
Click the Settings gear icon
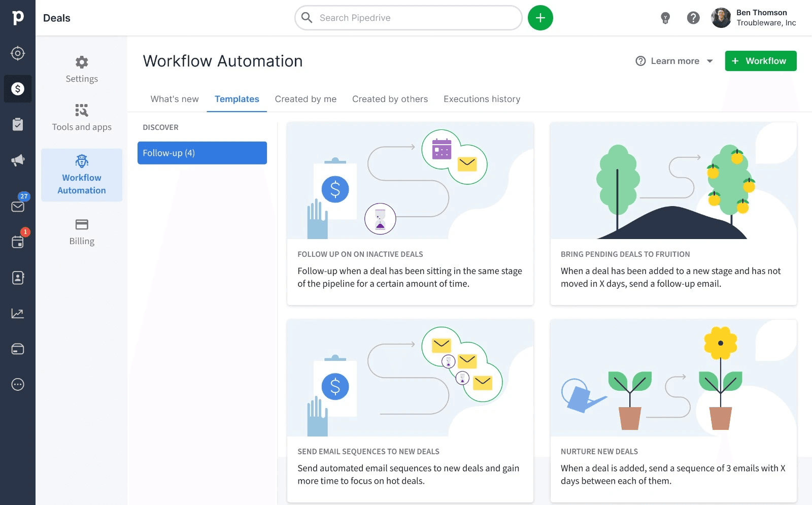click(82, 62)
